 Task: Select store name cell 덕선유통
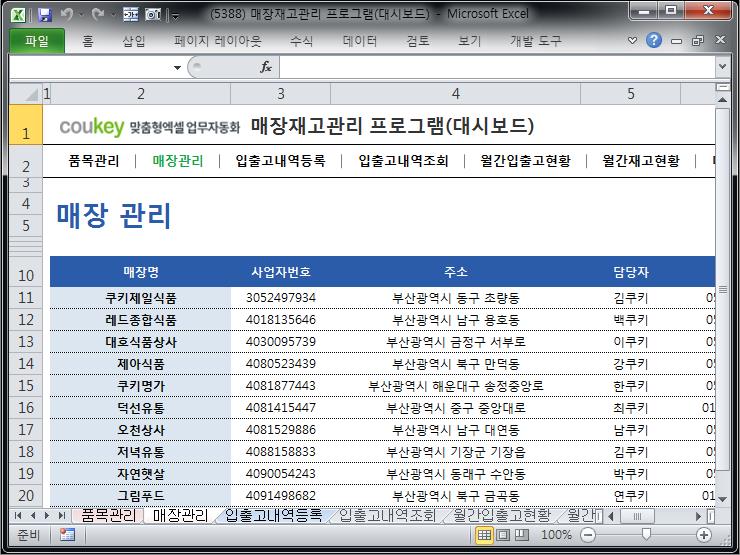(x=141, y=408)
